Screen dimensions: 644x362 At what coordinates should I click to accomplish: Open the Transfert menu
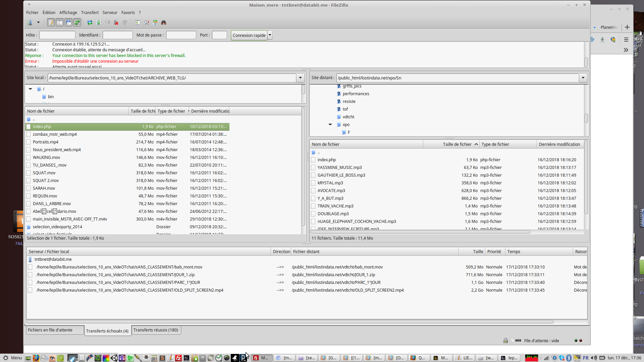[90, 12]
